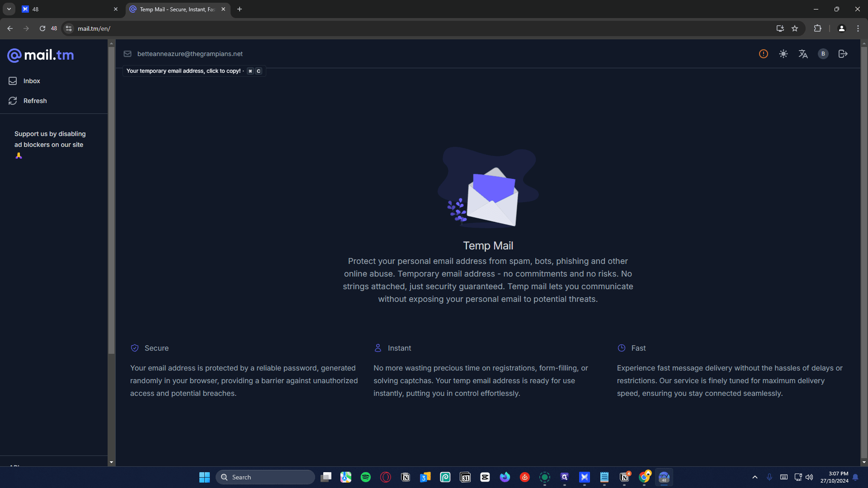868x488 pixels.
Task: Open the Windows Start menu
Action: point(204,477)
